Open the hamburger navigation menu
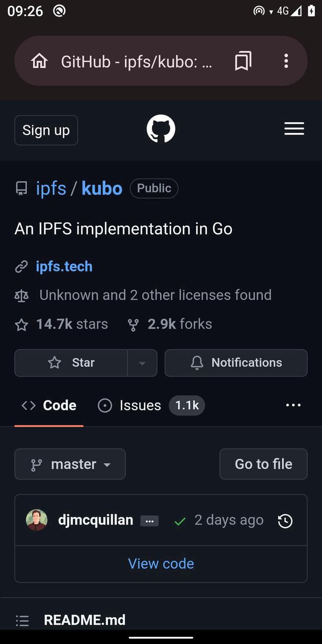This screenshot has height=644, width=322. tap(294, 129)
